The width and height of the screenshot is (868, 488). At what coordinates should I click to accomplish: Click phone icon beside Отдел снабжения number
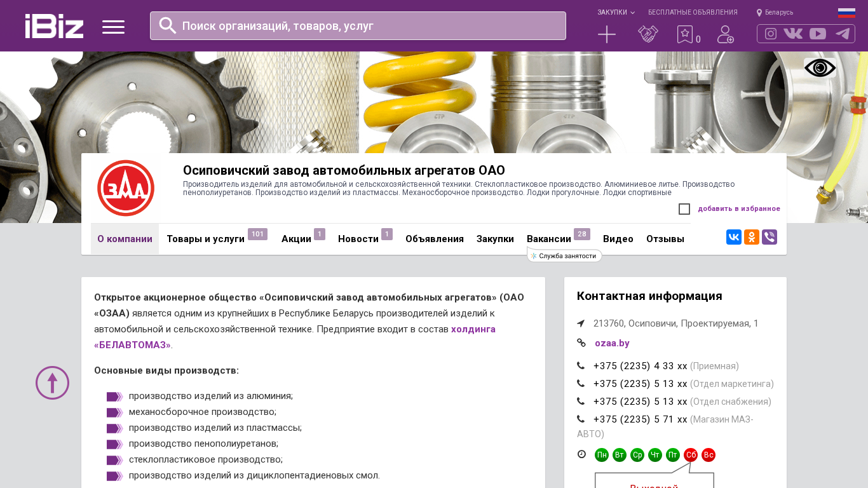tap(581, 402)
